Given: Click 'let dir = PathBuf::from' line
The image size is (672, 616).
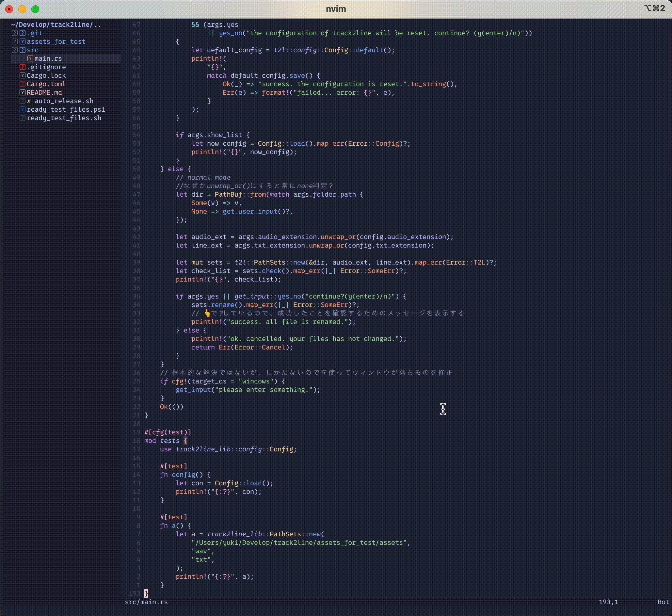Looking at the screenshot, I should pos(269,195).
